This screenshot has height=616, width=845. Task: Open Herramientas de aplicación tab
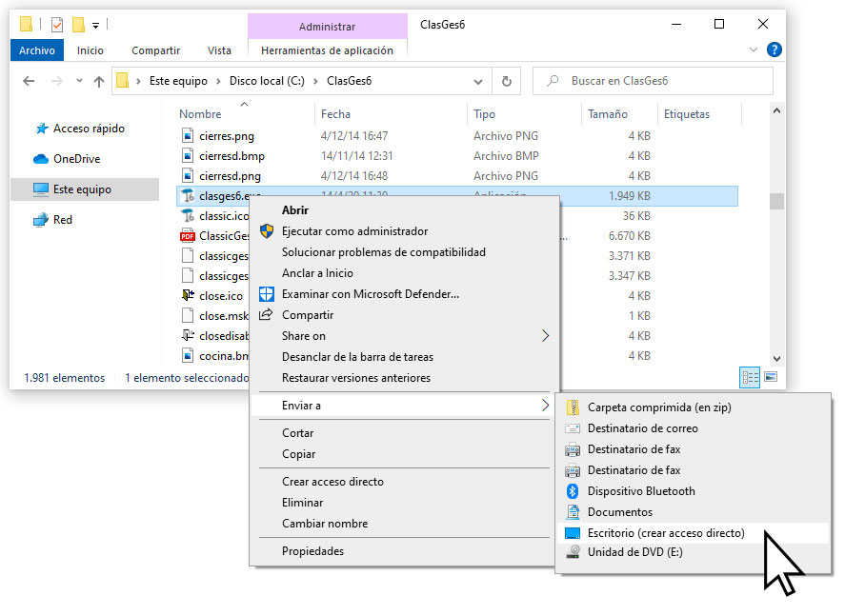pos(327,50)
